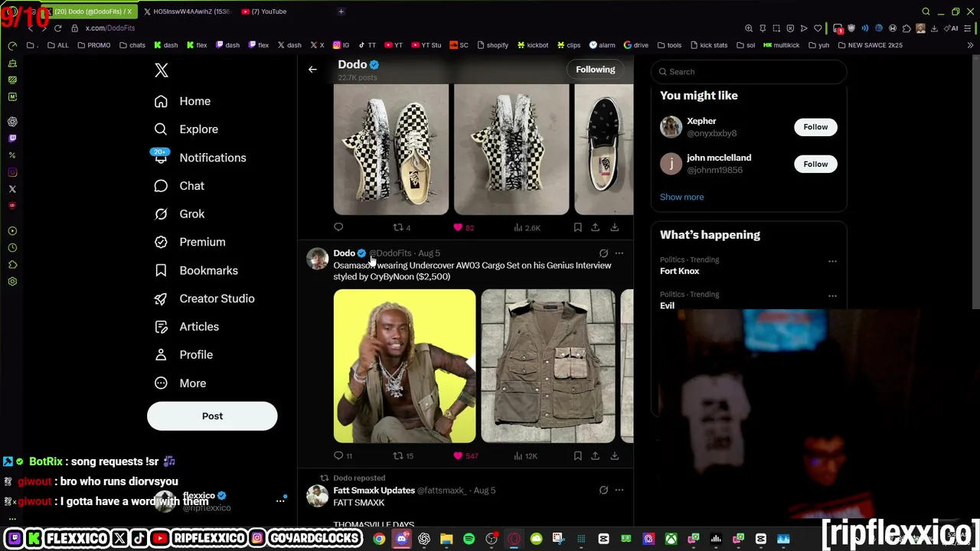Follow Xepher
Viewport: 980px width, 551px height.
click(x=815, y=127)
